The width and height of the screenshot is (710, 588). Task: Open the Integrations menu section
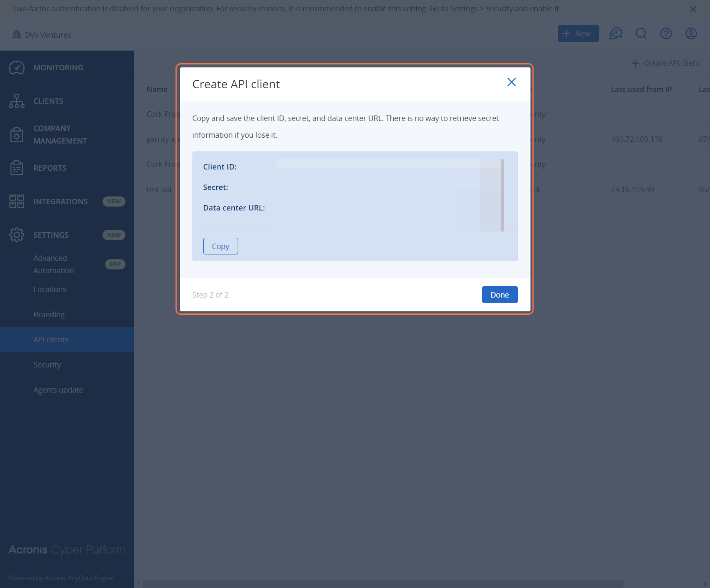(67, 201)
